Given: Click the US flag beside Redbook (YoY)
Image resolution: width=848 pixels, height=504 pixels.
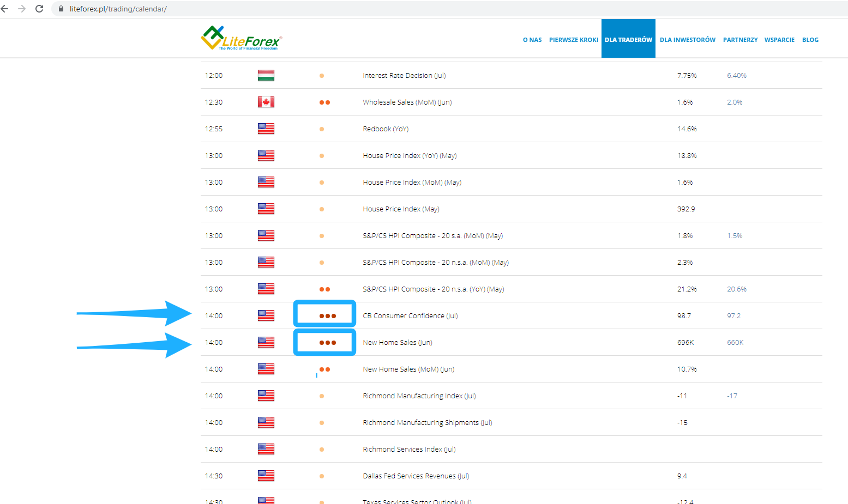Looking at the screenshot, I should coord(266,129).
